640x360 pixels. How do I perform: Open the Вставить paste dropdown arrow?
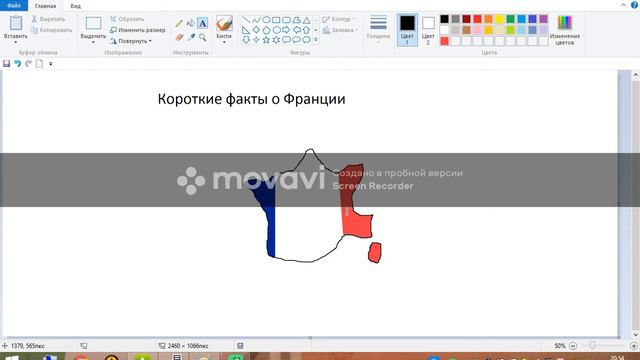pos(16,42)
